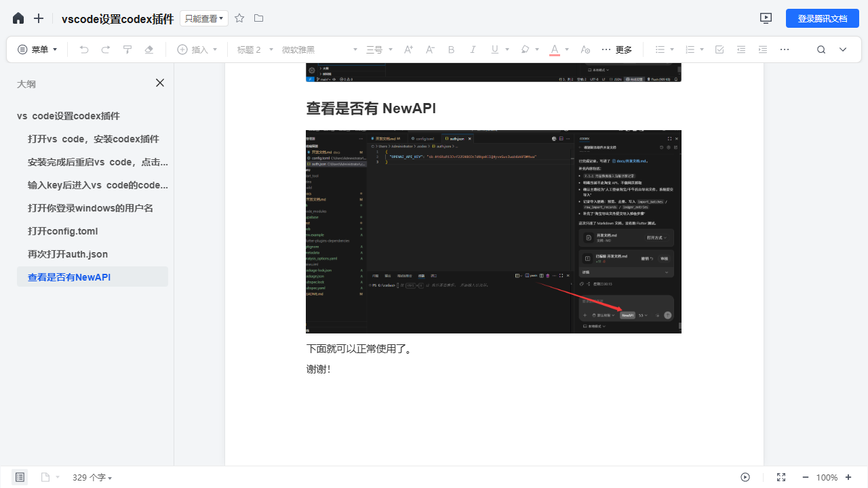Decrease font size with A- icon

[x=430, y=49]
